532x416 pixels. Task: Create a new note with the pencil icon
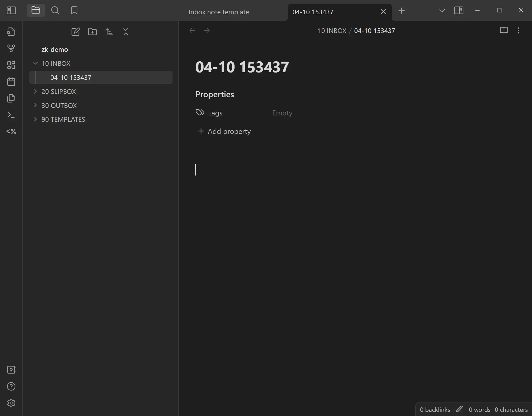[76, 32]
